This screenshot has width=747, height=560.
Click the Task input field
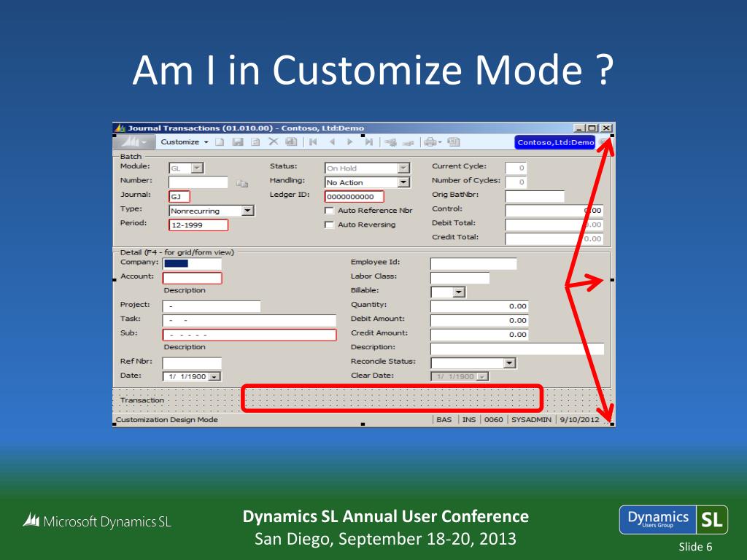click(249, 321)
